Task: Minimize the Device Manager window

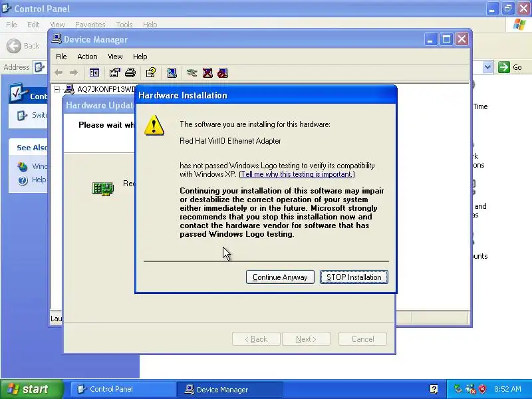Action: 430,39
